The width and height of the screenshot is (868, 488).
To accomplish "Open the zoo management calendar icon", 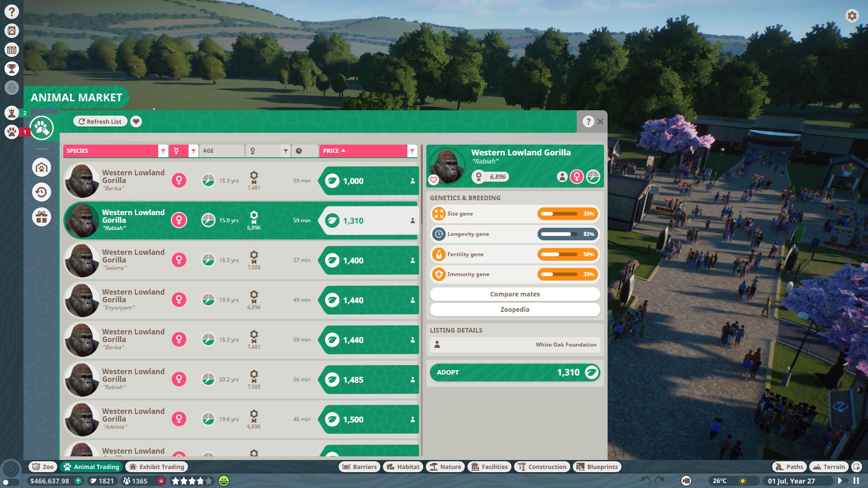I will 11,50.
